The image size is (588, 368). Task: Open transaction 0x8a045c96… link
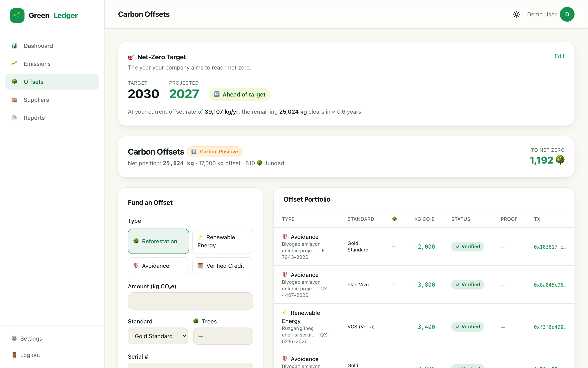click(x=550, y=285)
